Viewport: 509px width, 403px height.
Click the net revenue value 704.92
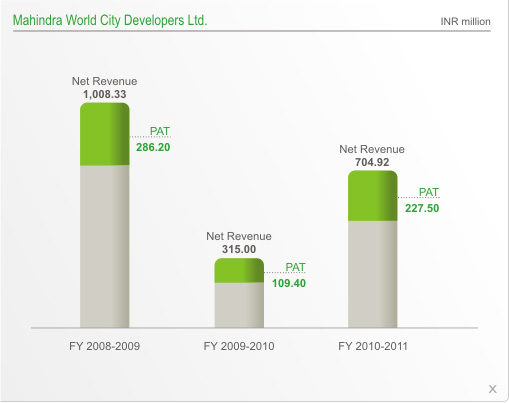point(372,162)
